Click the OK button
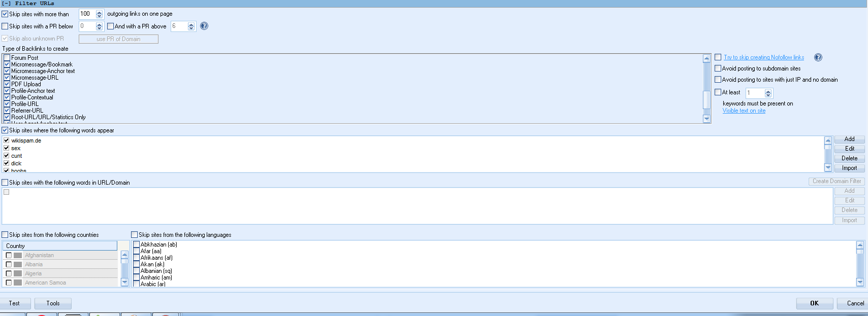 click(x=815, y=303)
